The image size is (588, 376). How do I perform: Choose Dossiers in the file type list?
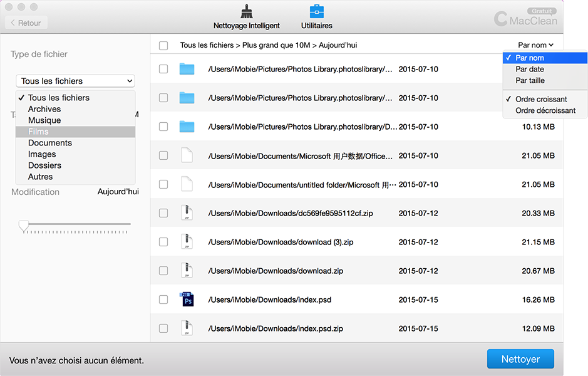tap(75, 165)
